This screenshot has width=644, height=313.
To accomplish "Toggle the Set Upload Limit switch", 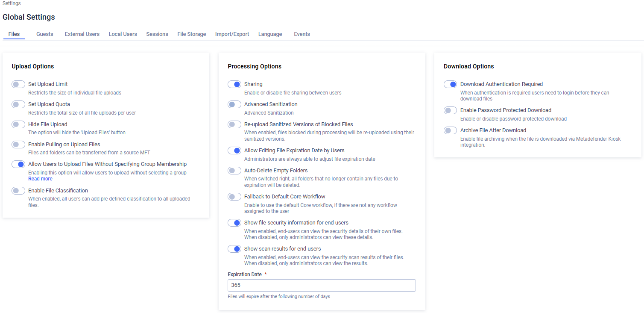I will [18, 84].
